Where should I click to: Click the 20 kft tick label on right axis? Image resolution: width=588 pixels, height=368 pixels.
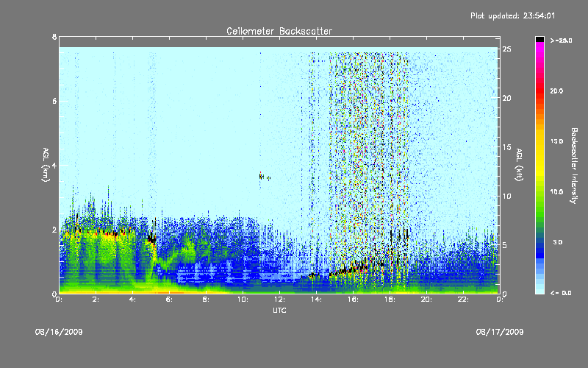[507, 98]
